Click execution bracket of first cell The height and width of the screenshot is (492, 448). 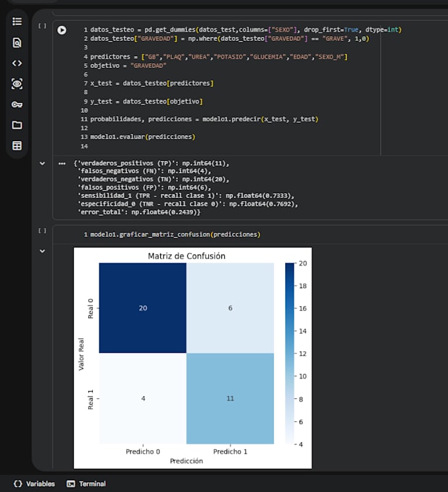click(x=42, y=26)
